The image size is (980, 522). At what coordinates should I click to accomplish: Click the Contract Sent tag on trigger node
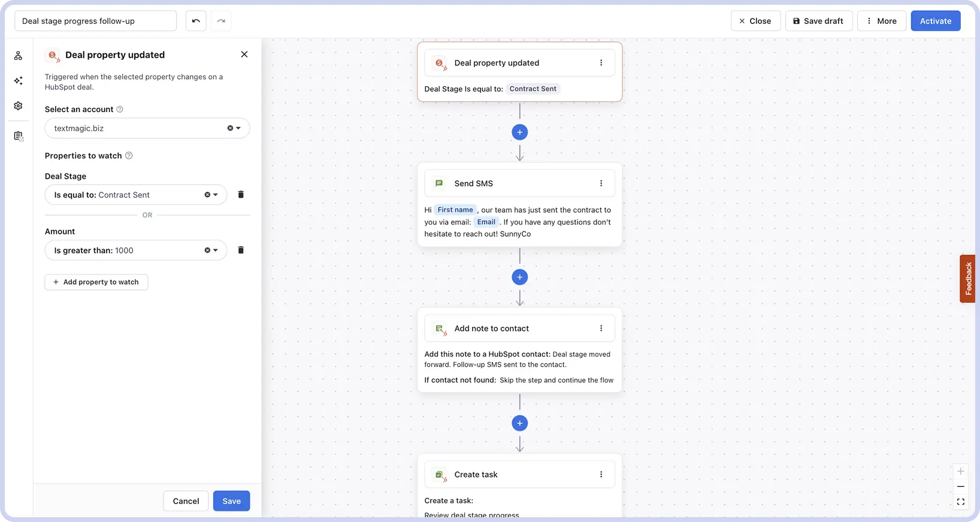[x=533, y=89]
